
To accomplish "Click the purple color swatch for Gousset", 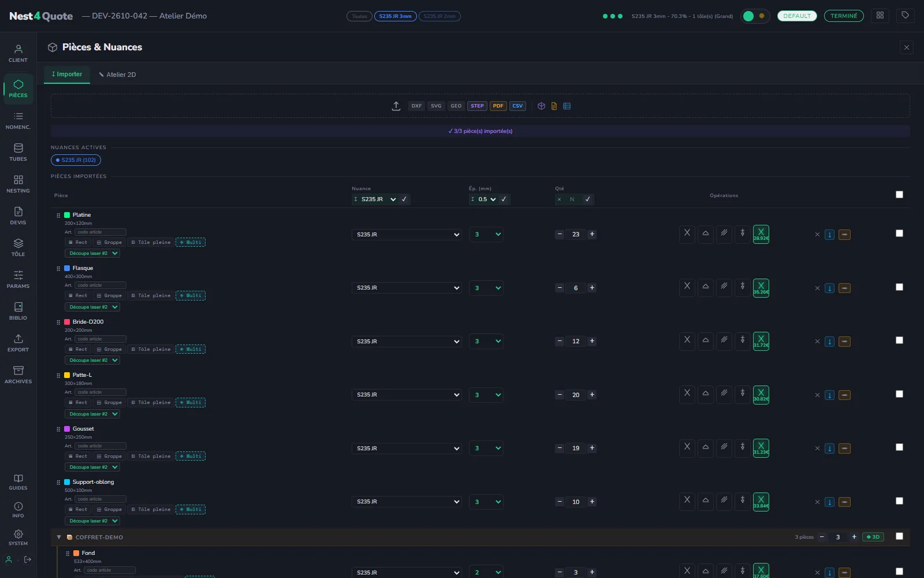I will (x=67, y=429).
